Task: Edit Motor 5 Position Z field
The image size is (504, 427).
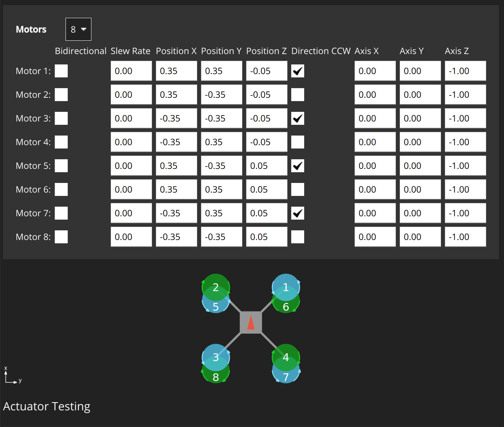Action: click(267, 166)
